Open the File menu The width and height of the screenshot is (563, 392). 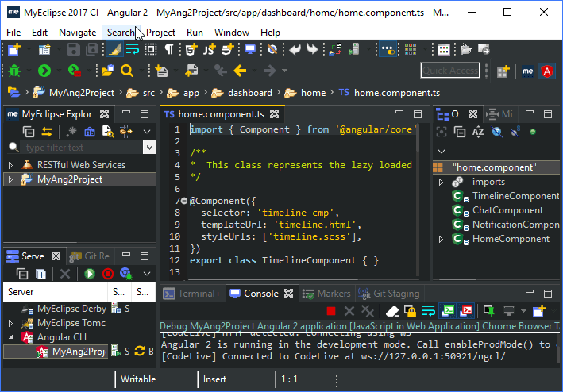click(x=13, y=33)
